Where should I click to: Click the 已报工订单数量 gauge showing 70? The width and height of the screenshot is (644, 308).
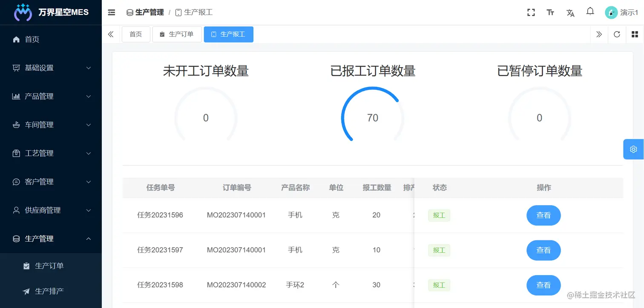(x=372, y=117)
